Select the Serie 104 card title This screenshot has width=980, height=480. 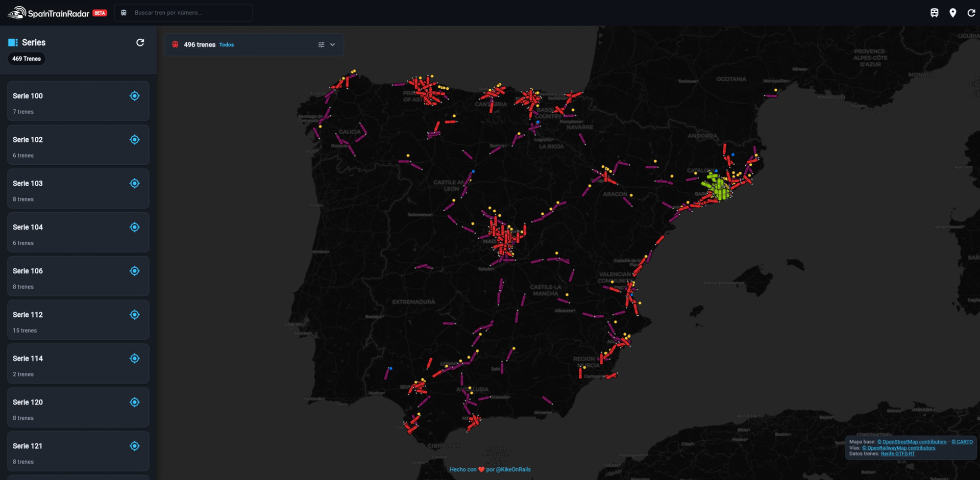(x=28, y=227)
